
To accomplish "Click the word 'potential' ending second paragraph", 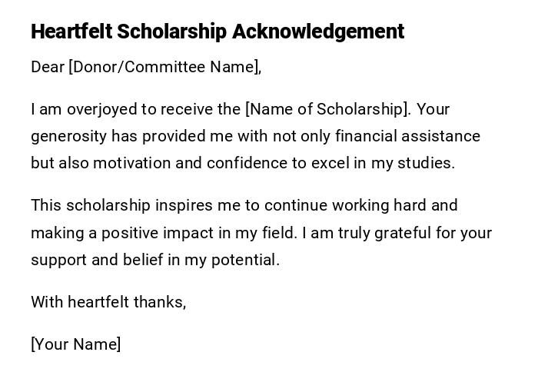I will [x=245, y=260].
